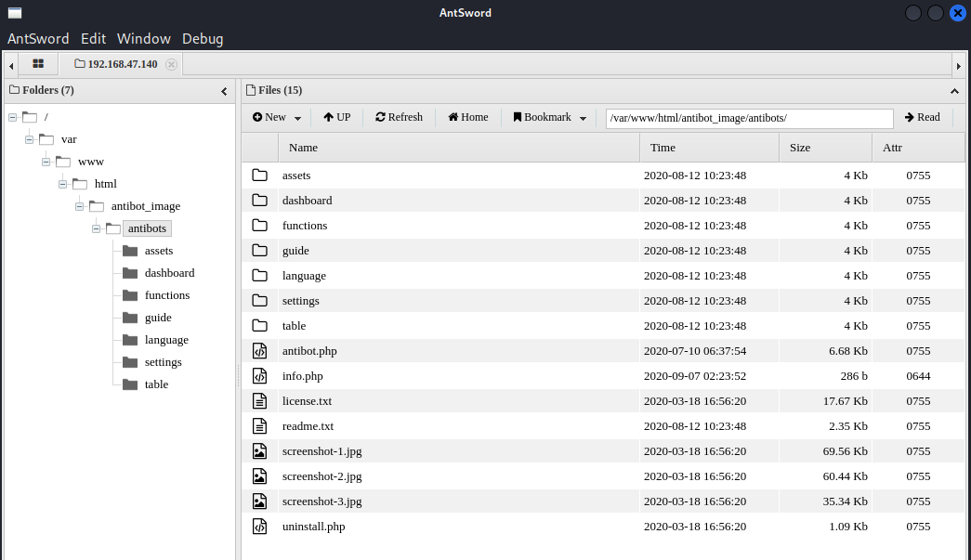The height and width of the screenshot is (560, 971).
Task: Click the window menu icon in title bar
Action: click(15, 13)
